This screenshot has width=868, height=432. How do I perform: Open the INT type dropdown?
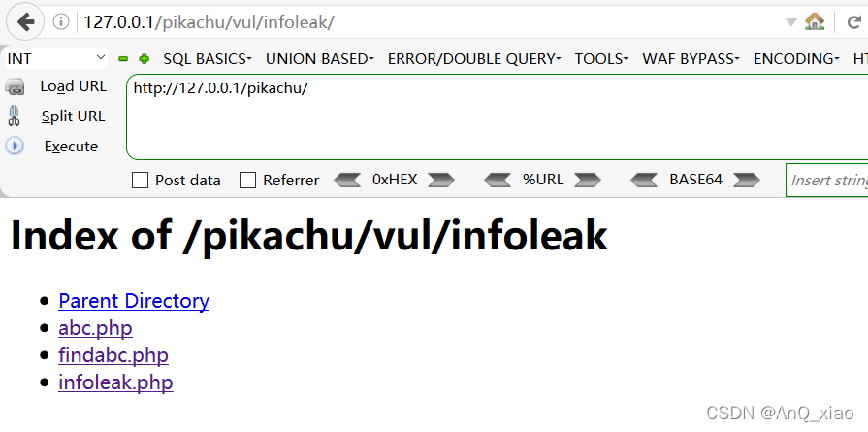coord(56,58)
